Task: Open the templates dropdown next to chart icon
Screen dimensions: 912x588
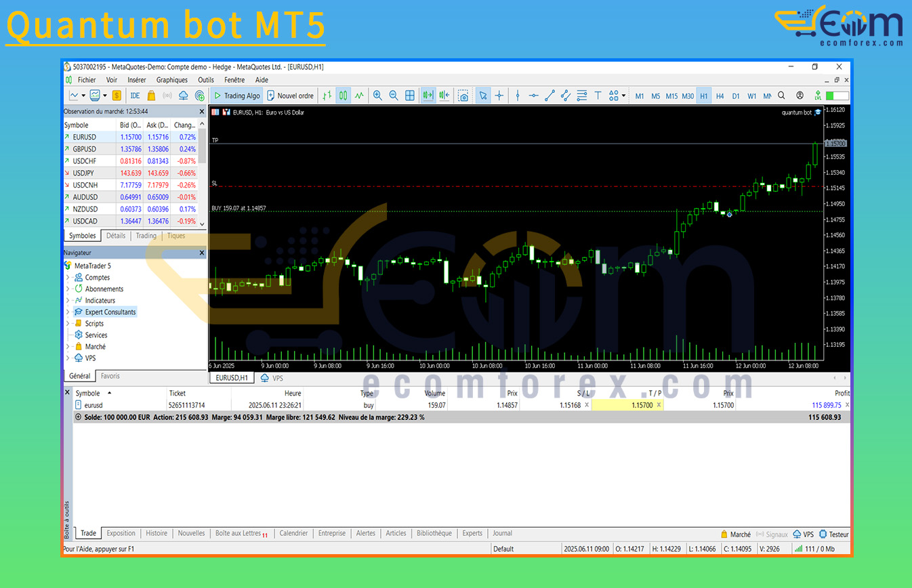Action: click(x=99, y=96)
